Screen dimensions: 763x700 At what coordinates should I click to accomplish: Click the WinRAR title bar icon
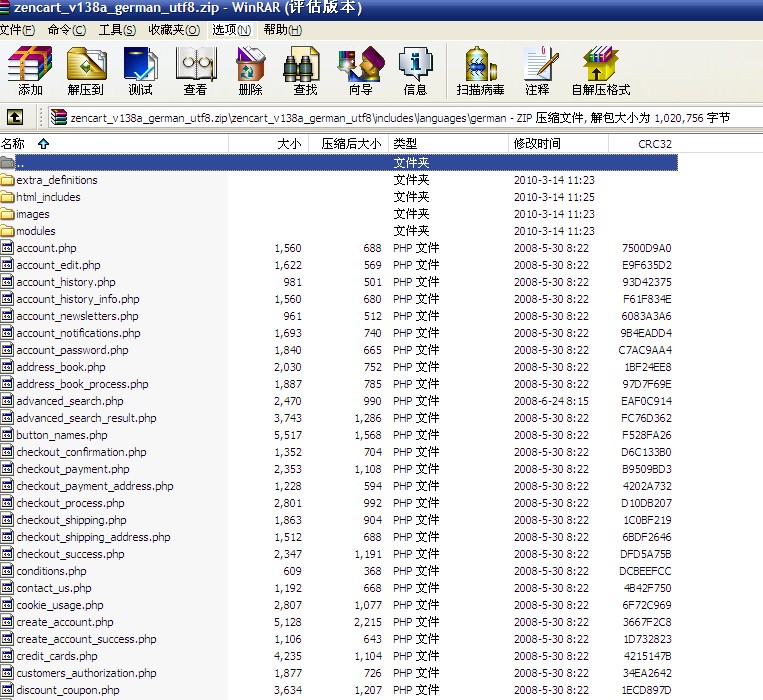point(5,8)
